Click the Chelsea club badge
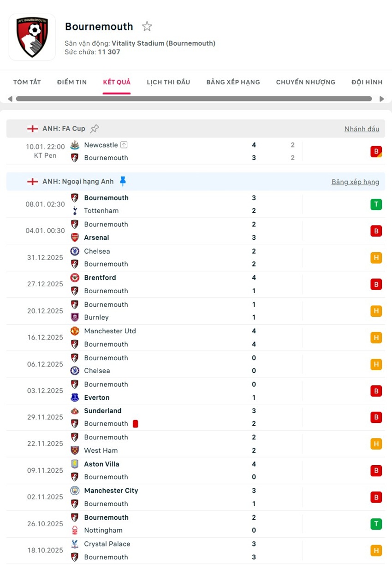 tap(75, 251)
